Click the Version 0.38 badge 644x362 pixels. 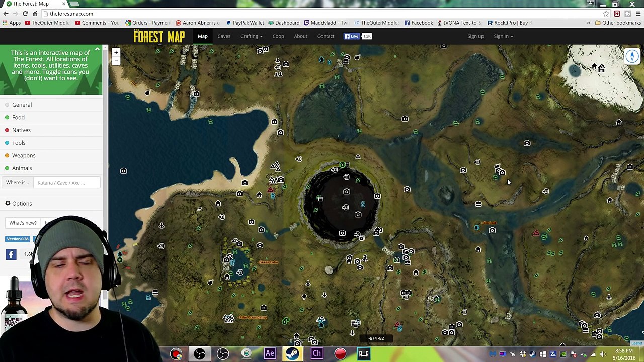[18, 239]
